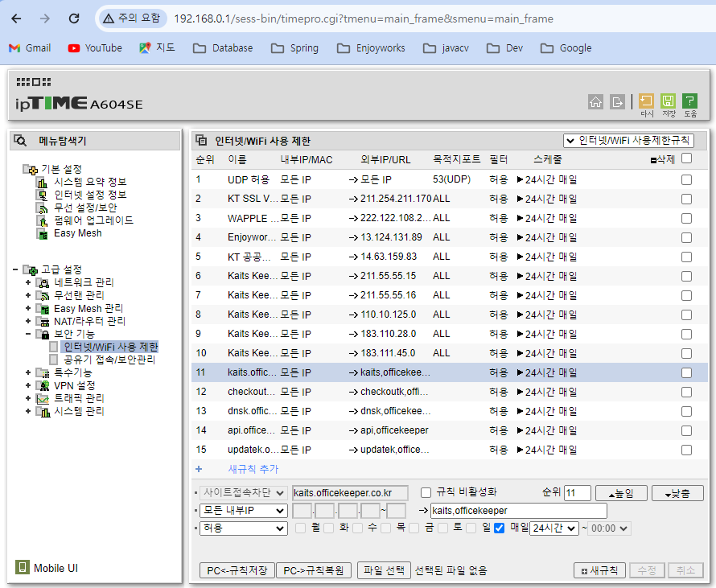Click the 파일 선택 button
The height and width of the screenshot is (588, 716).
click(384, 570)
